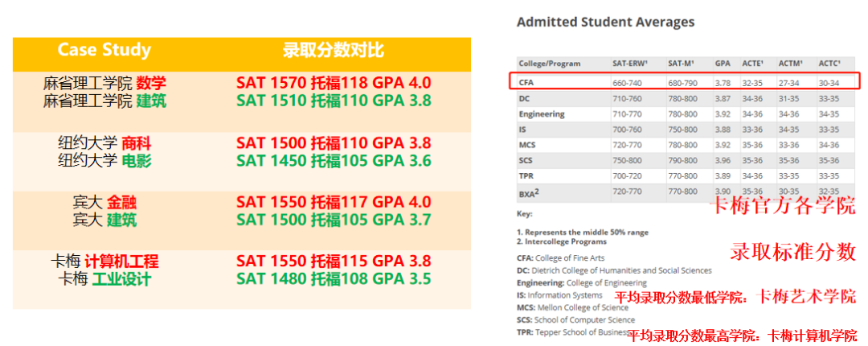Click 'SAT 1480 托福108 GPA 3.5' score text
868x346 pixels.
tap(334, 278)
